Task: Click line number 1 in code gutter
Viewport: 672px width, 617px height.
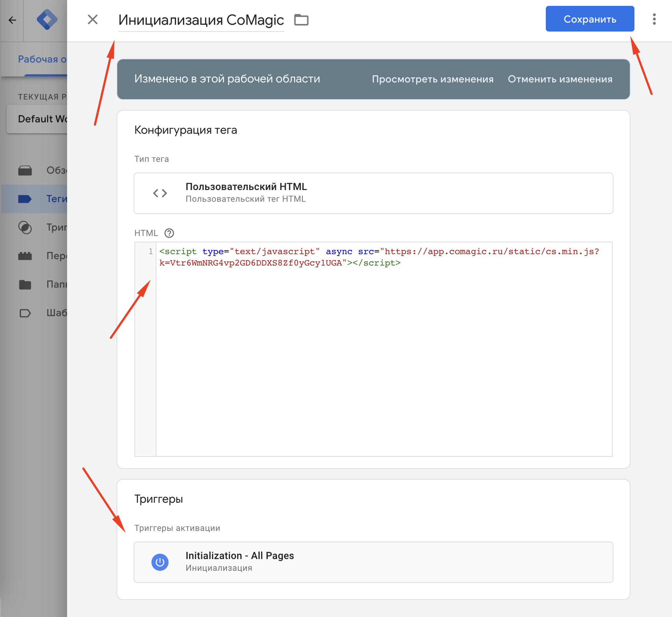Action: tap(151, 251)
